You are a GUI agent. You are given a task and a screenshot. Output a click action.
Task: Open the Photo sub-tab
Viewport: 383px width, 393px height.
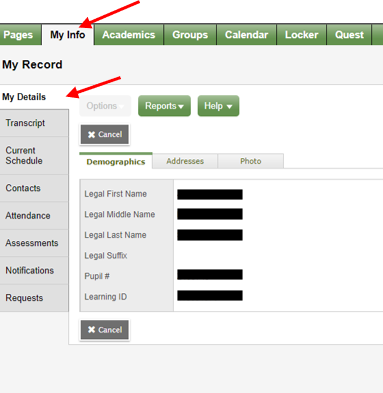tap(251, 161)
